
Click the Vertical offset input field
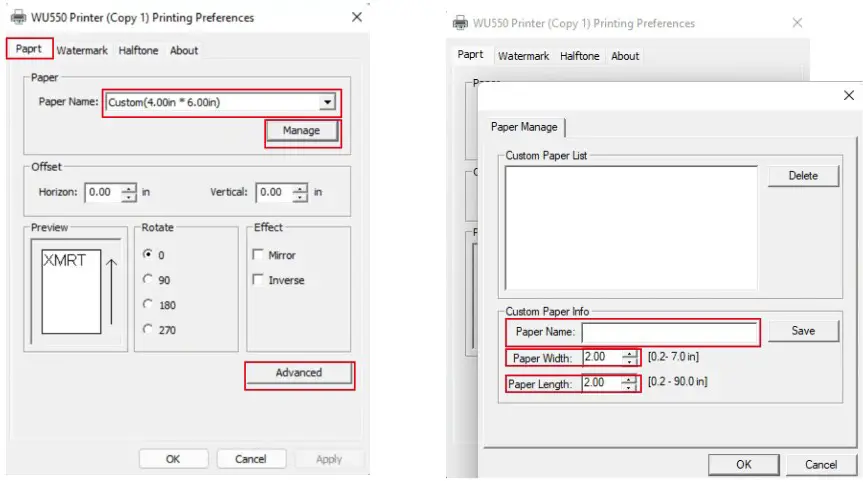275,192
